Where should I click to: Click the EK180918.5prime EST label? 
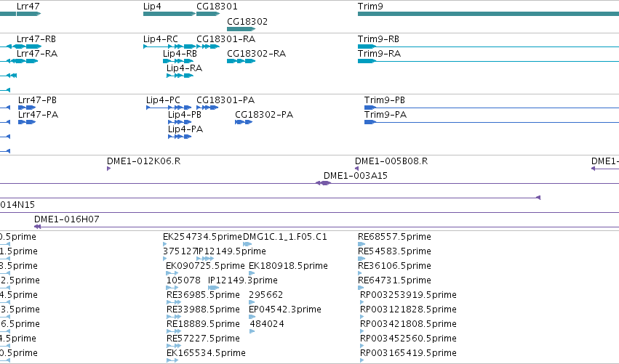click(x=288, y=266)
